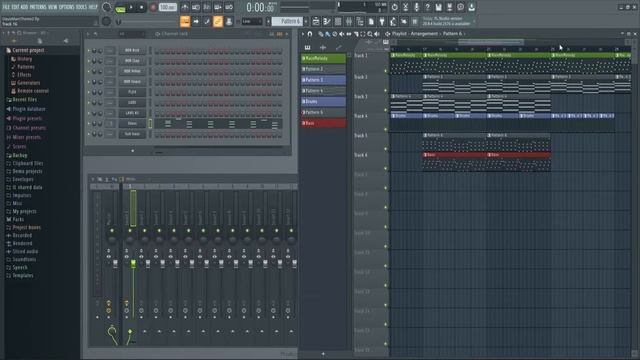
Task: Toggle pattern/song mode switch
Action: click(120, 8)
